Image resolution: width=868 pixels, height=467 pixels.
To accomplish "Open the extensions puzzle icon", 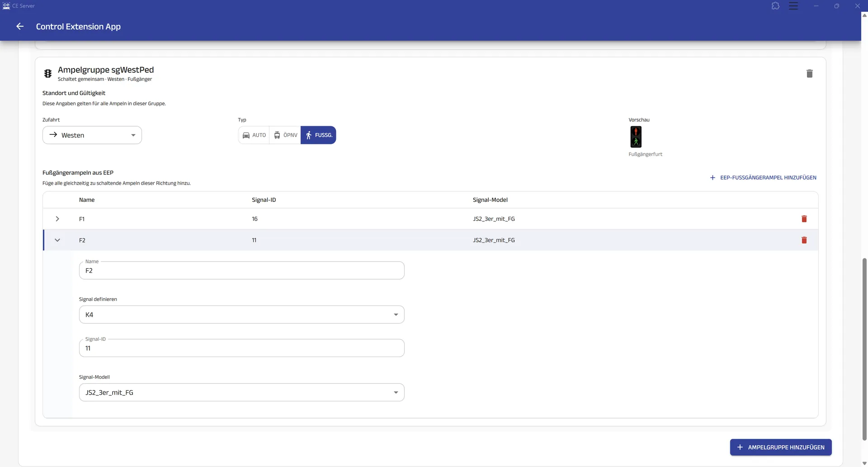I will click(775, 6).
